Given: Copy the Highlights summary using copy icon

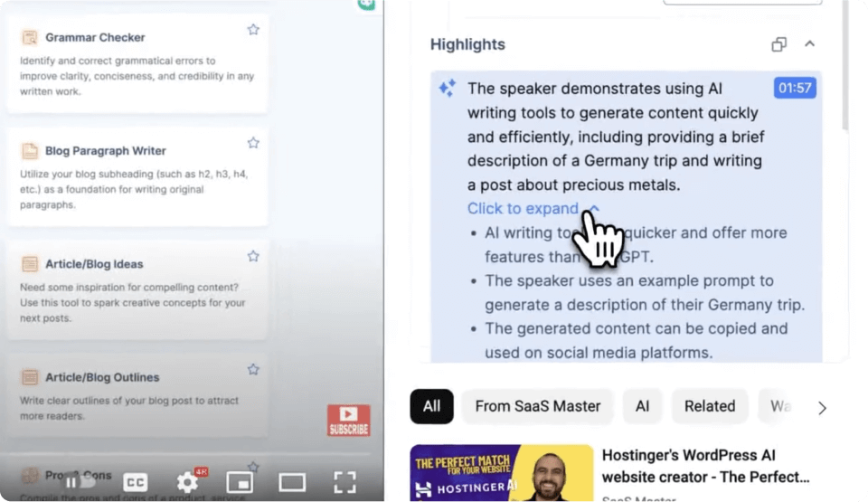Looking at the screenshot, I should click(778, 44).
